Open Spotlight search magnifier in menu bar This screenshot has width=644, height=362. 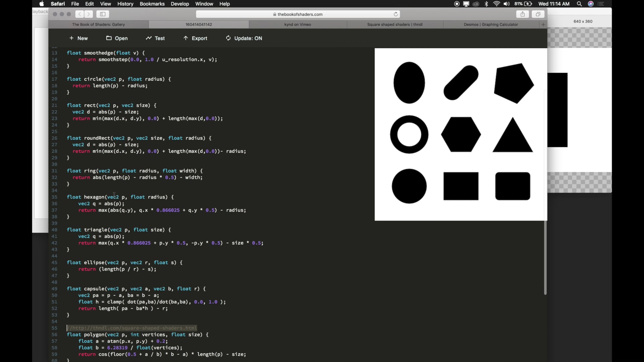(x=579, y=4)
